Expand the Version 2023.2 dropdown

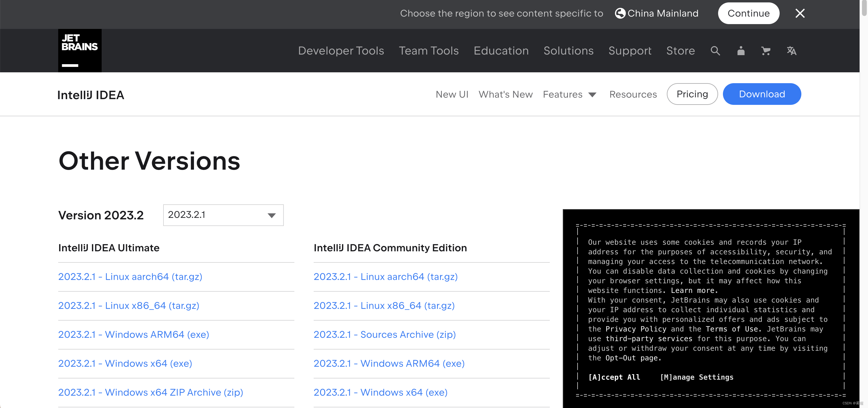[x=224, y=215]
